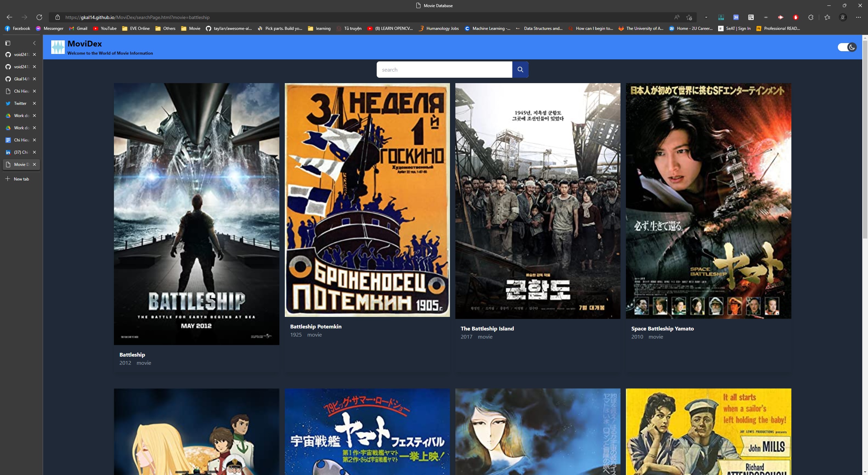
Task: Open the JH extension icon
Action: [736, 17]
